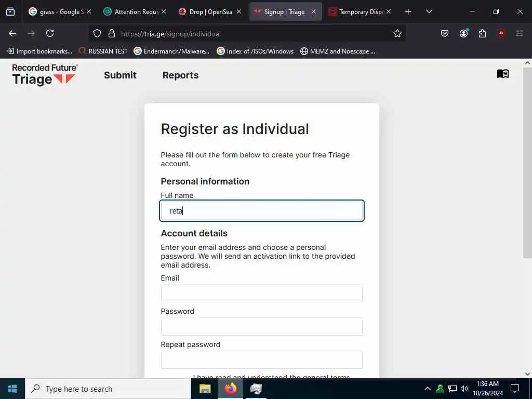
Task: Open the Endermanch/Malware bookmark
Action: tap(171, 51)
